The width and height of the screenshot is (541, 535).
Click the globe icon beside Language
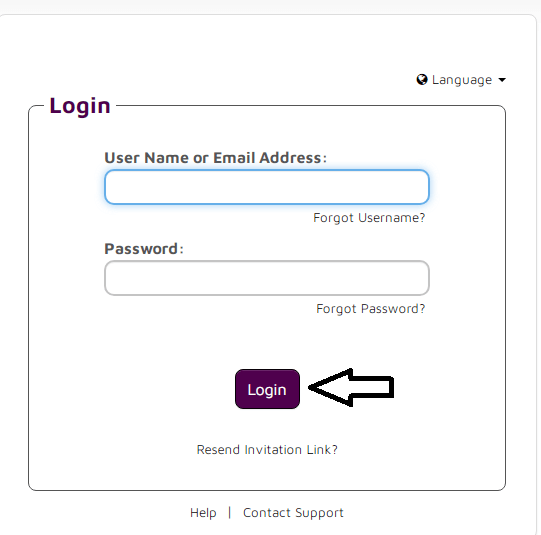[422, 80]
